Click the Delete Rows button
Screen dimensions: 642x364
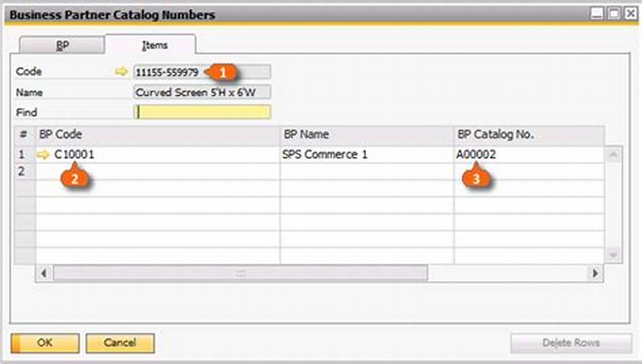click(571, 342)
